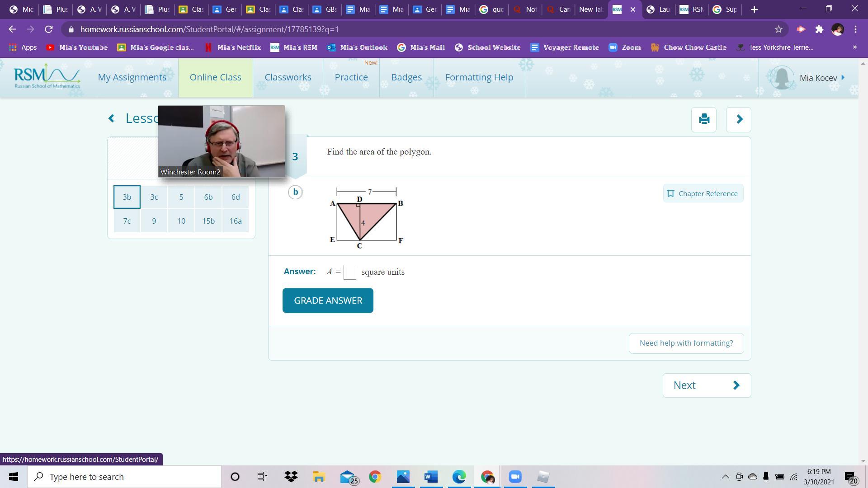Click the answer input box
Viewport: 868px width, 488px height.
(x=349, y=272)
